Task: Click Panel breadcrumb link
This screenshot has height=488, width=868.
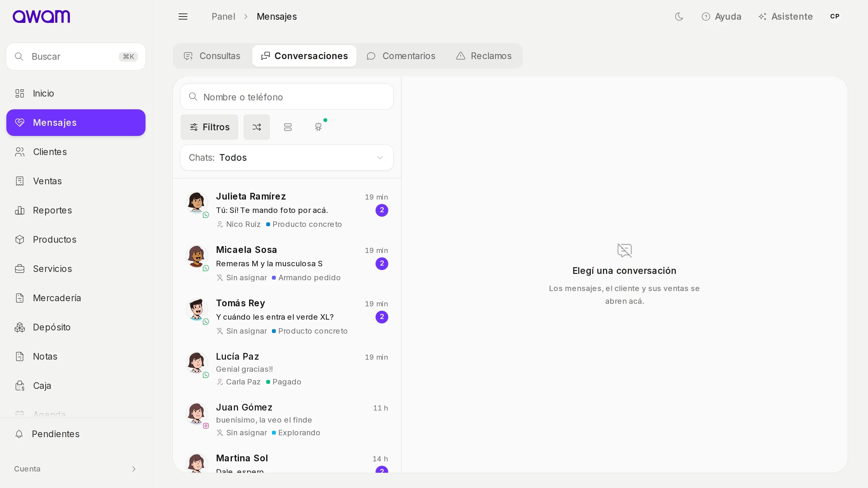Action: (x=223, y=17)
